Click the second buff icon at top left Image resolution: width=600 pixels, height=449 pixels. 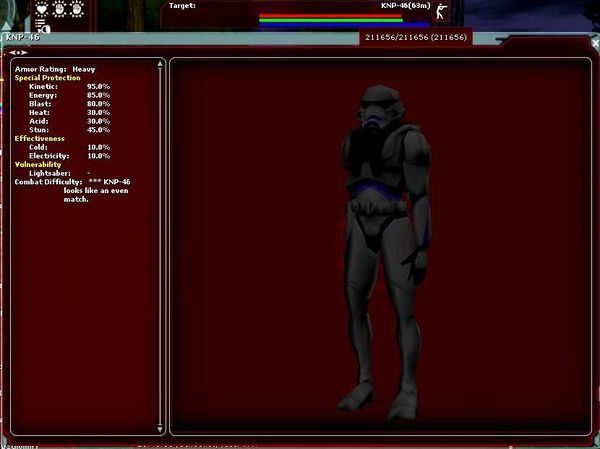61,8
